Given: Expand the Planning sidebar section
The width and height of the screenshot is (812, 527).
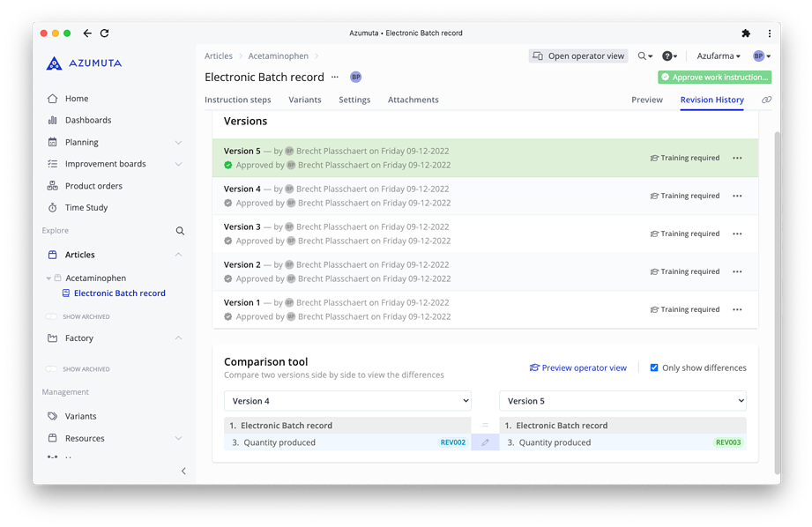Looking at the screenshot, I should tap(178, 143).
